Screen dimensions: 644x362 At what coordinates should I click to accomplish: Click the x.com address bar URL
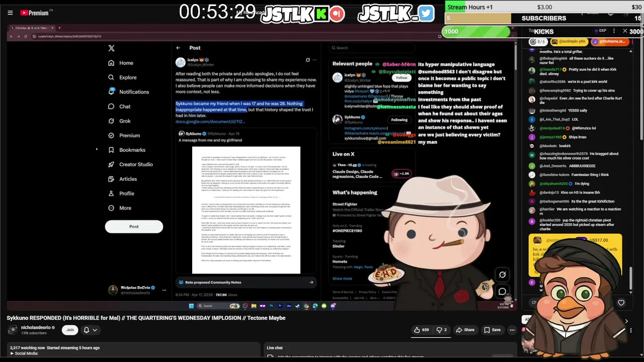[70, 36]
